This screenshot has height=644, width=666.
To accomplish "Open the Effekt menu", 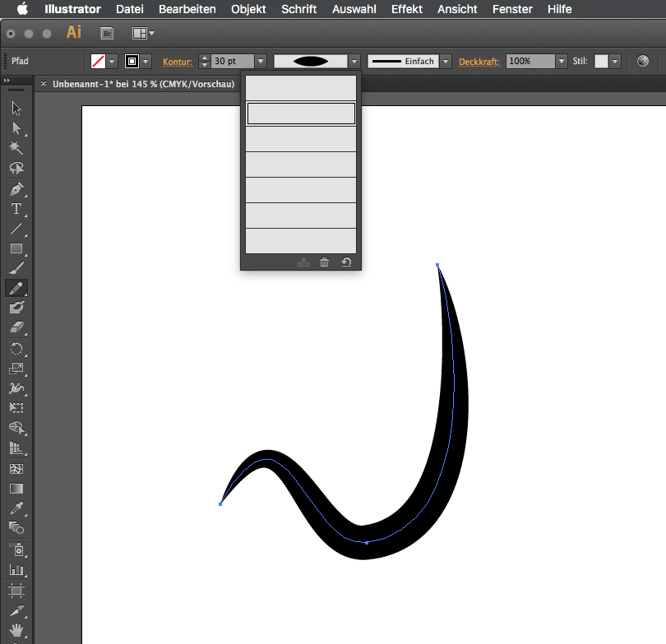I will [407, 9].
